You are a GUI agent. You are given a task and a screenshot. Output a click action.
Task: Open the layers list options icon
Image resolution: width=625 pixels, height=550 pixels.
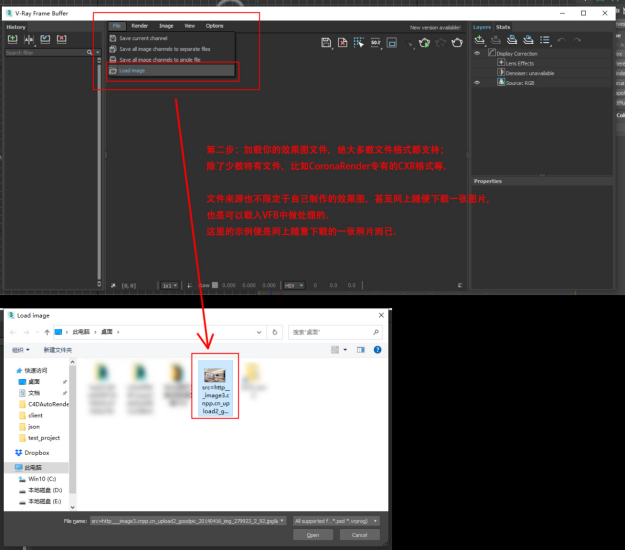click(545, 40)
